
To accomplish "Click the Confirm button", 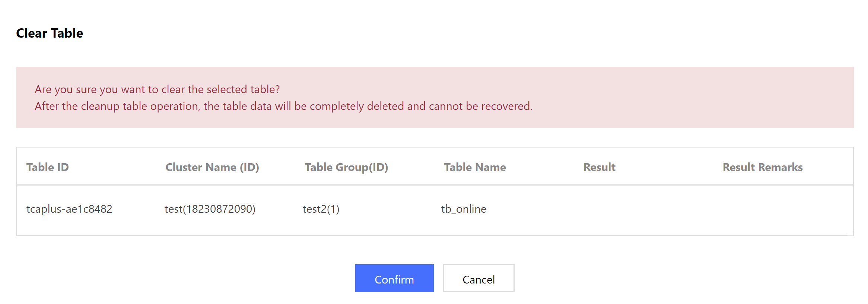I will [x=394, y=279].
